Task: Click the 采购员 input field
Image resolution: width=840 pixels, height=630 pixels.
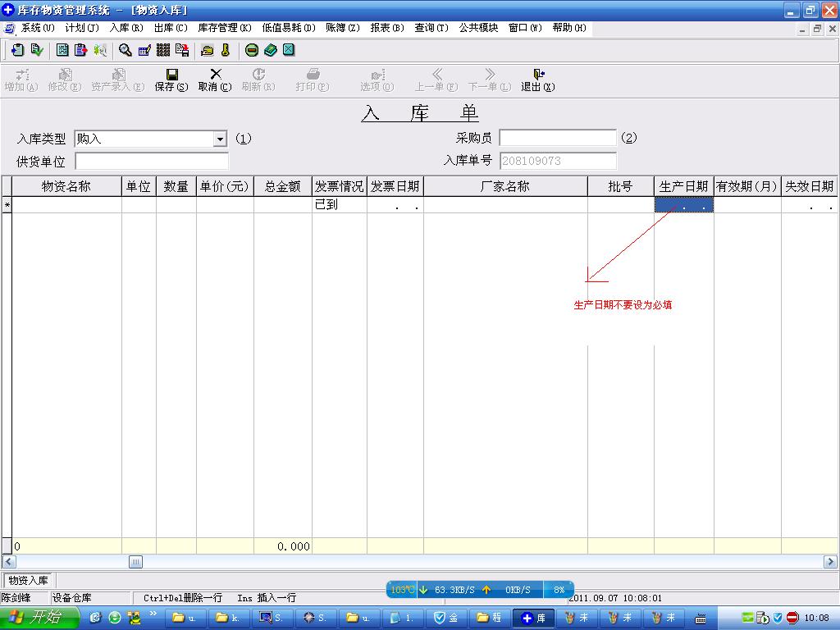Action: click(558, 138)
